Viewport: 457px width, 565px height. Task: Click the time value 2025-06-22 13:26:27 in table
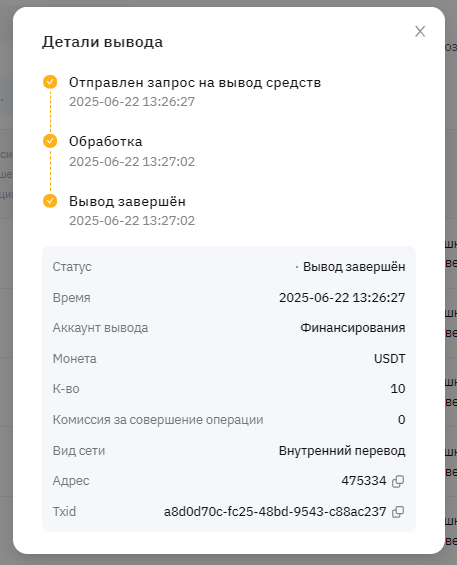pyautogui.click(x=342, y=298)
